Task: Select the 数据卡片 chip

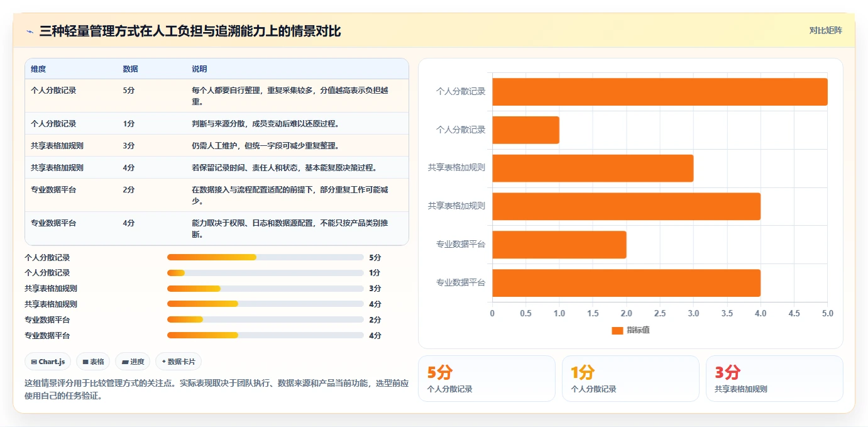Action: (x=179, y=362)
